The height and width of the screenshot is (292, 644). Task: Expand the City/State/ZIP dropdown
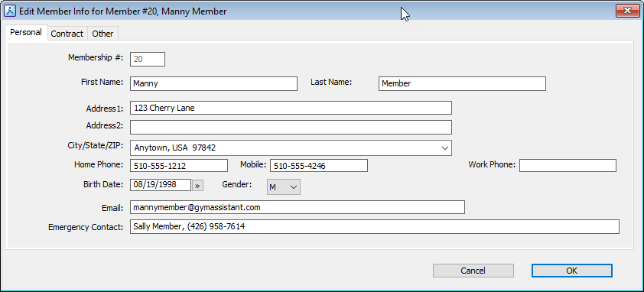pyautogui.click(x=445, y=148)
